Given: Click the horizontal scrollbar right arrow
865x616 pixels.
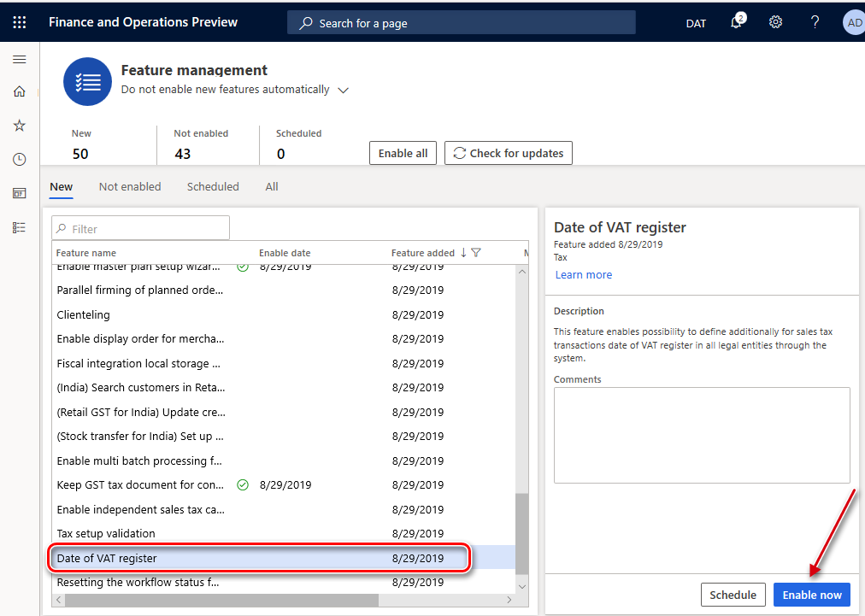Looking at the screenshot, I should click(x=509, y=600).
